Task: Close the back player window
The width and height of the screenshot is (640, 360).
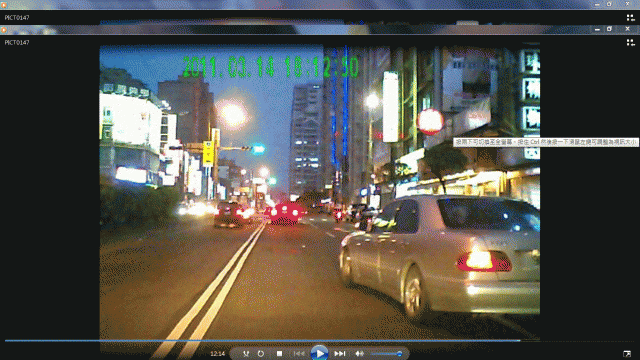Action: (x=627, y=4)
